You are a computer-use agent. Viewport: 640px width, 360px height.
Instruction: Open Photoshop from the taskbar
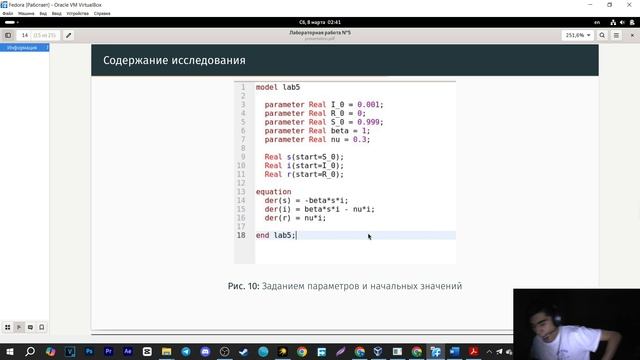(89, 351)
